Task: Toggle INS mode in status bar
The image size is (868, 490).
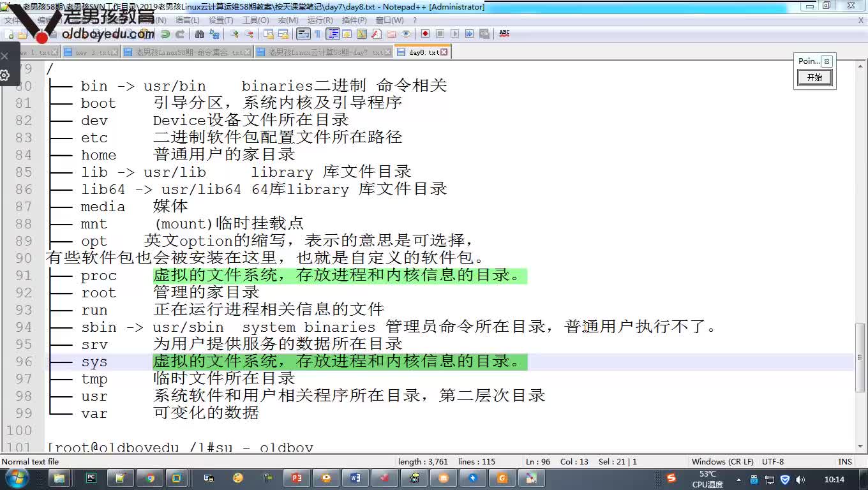Action: click(845, 461)
